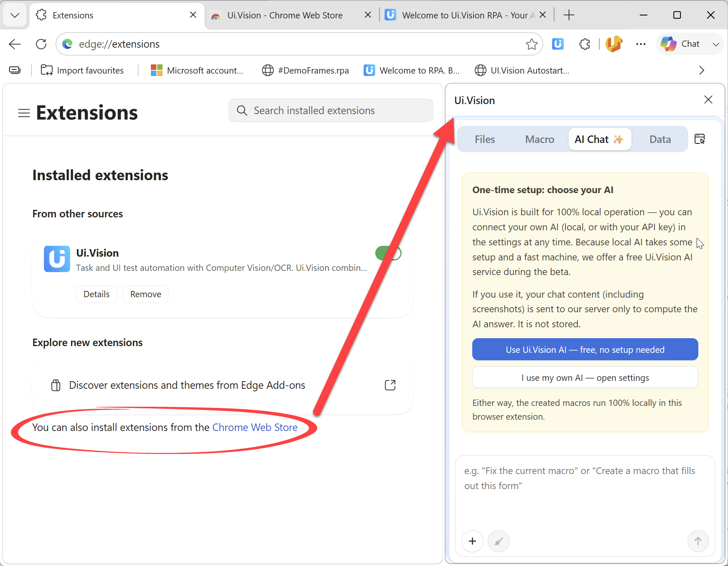Click the external link icon for Edge Add-ons
This screenshot has height=566, width=728.
point(390,385)
